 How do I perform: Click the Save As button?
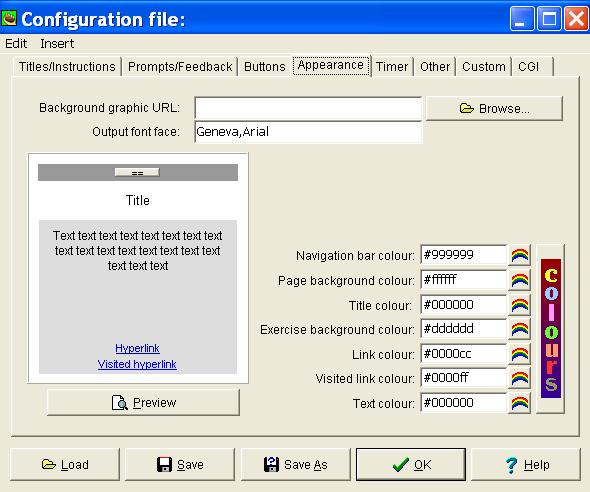click(x=296, y=465)
